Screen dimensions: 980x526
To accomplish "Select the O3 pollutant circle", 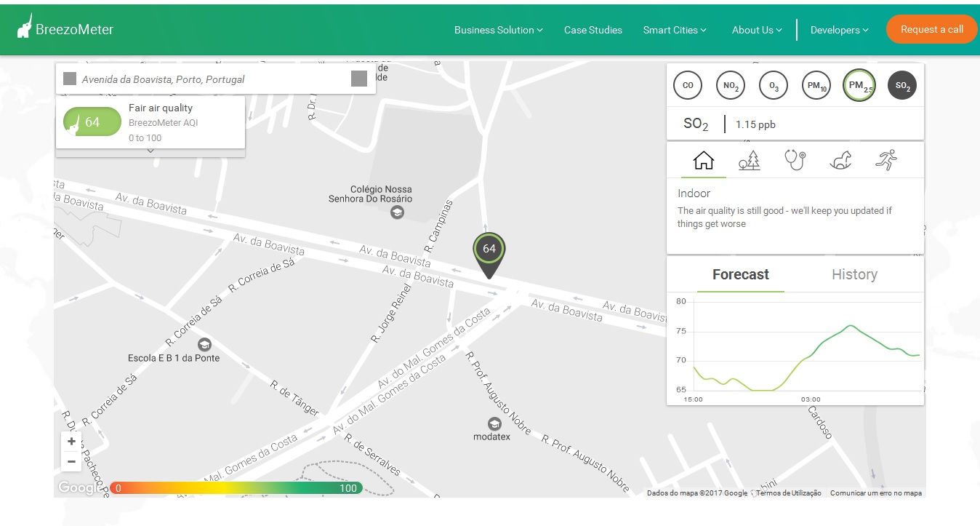I will point(774,85).
